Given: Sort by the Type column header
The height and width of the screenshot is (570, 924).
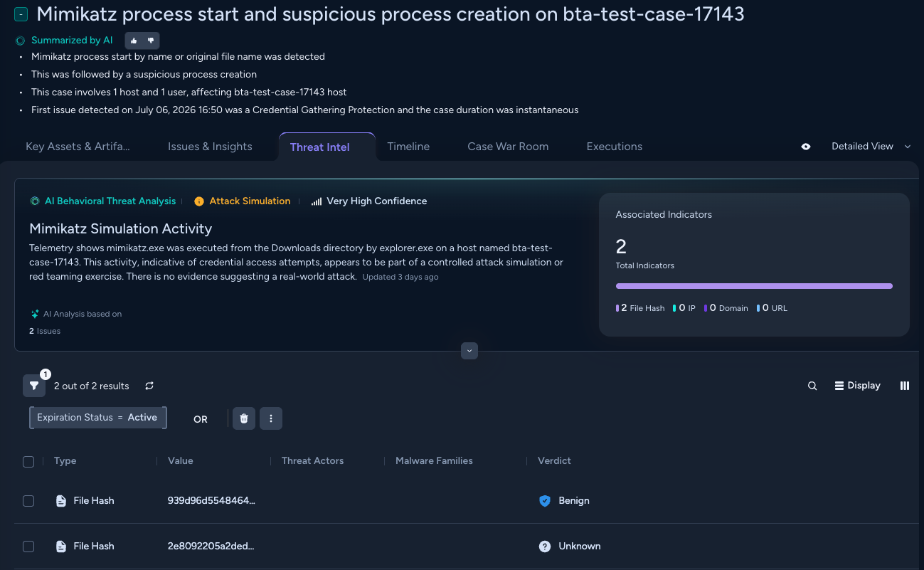Looking at the screenshot, I should 65,461.
